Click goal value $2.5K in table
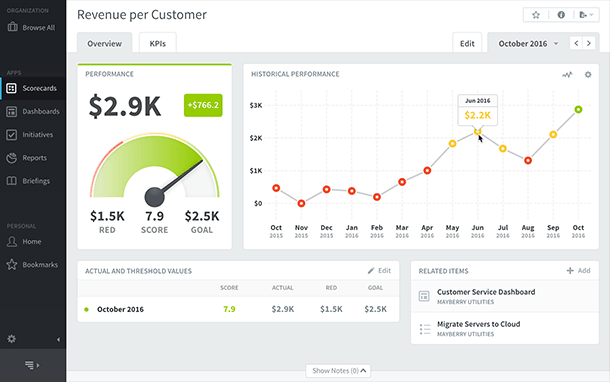Image resolution: width=610 pixels, height=382 pixels. [375, 309]
